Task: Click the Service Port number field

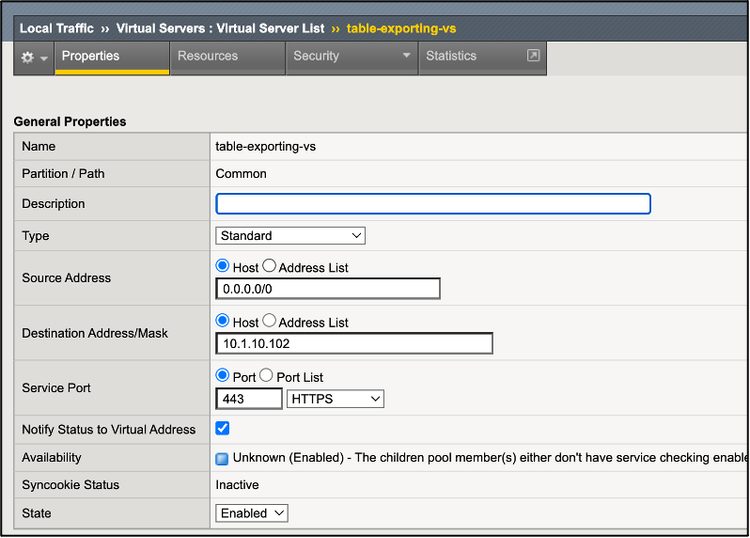Action: [x=249, y=399]
